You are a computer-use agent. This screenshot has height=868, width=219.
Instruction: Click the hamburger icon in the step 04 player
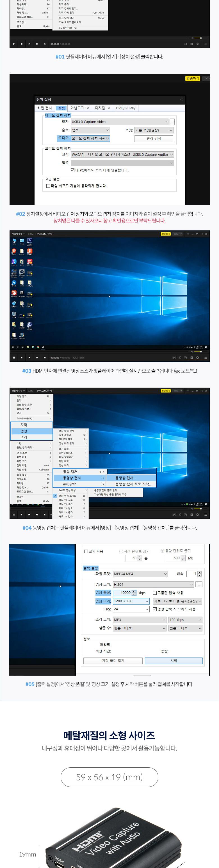coord(206,515)
